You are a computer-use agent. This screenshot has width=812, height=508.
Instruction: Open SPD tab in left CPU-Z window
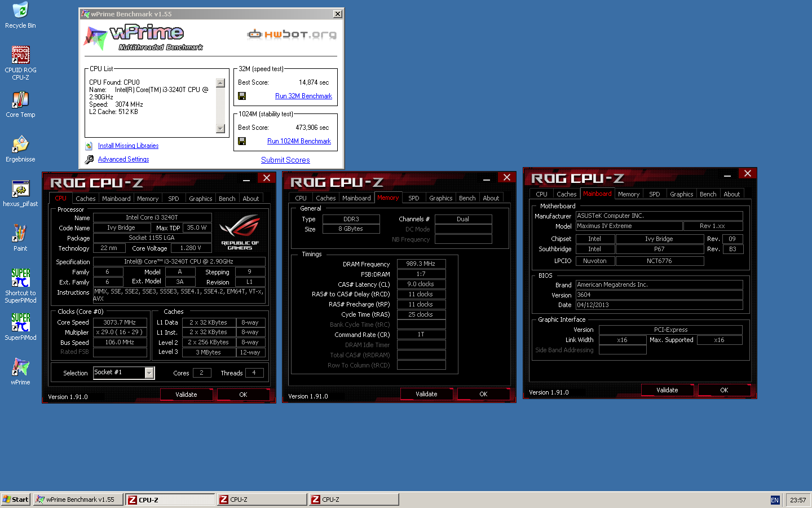click(x=174, y=199)
